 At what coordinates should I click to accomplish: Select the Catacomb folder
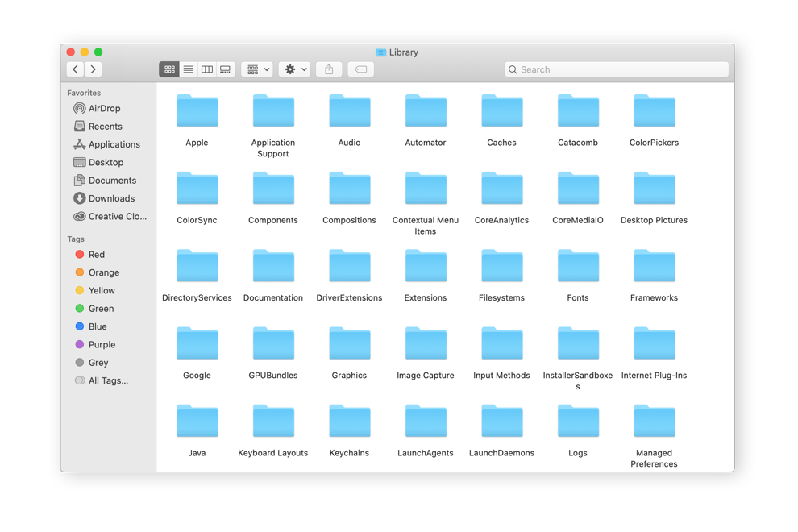pyautogui.click(x=578, y=121)
